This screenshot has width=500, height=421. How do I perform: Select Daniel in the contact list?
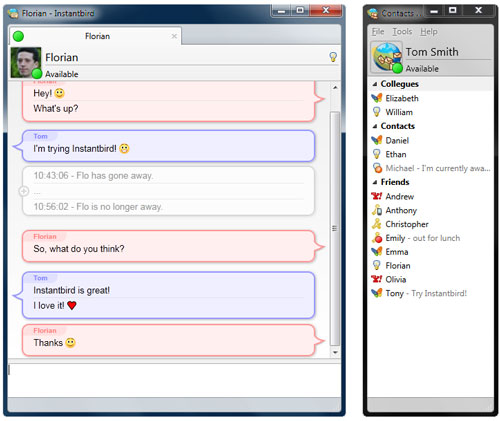tap(430, 140)
